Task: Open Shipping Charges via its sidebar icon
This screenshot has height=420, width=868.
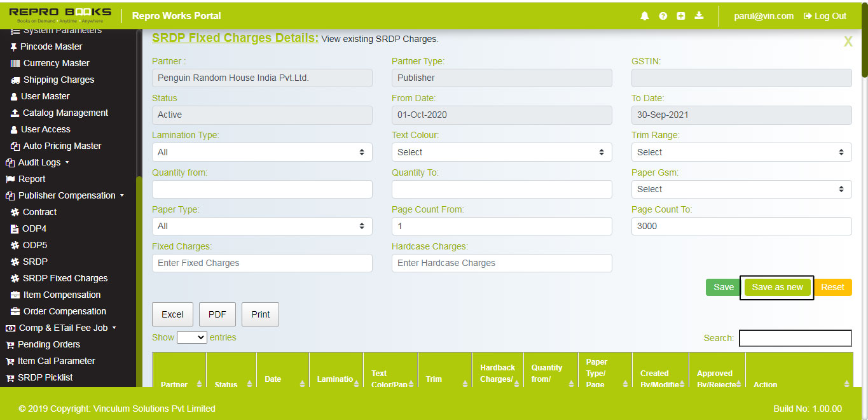Action: 15,80
